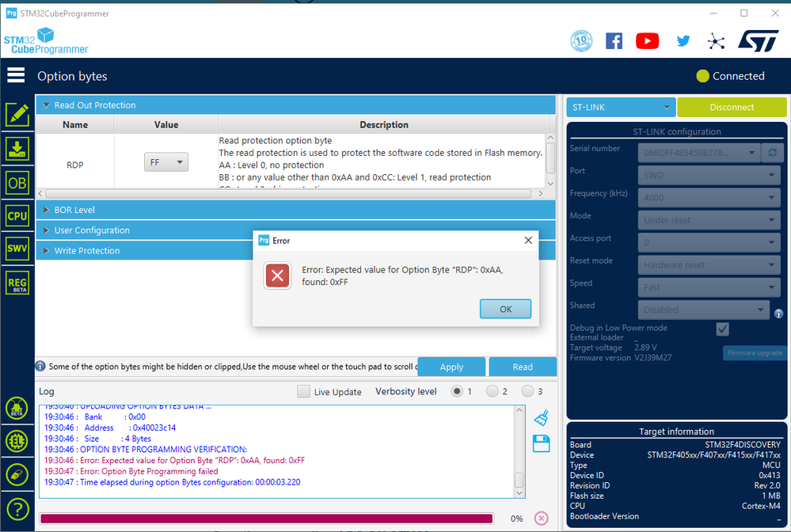Open the RDP value FF dropdown
Screen dimensions: 791x532
coord(166,161)
